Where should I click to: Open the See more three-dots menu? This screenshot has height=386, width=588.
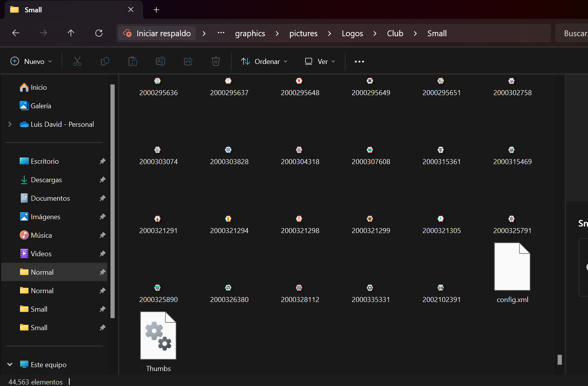pyautogui.click(x=359, y=62)
